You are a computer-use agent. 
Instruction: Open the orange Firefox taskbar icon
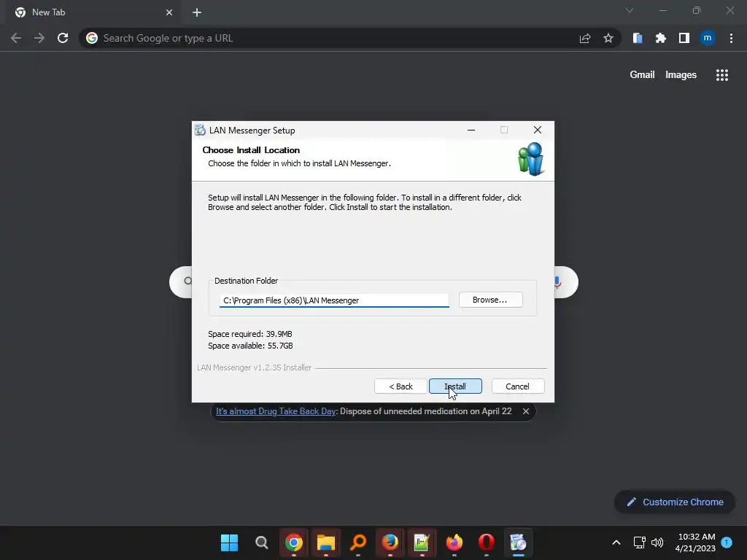click(454, 542)
